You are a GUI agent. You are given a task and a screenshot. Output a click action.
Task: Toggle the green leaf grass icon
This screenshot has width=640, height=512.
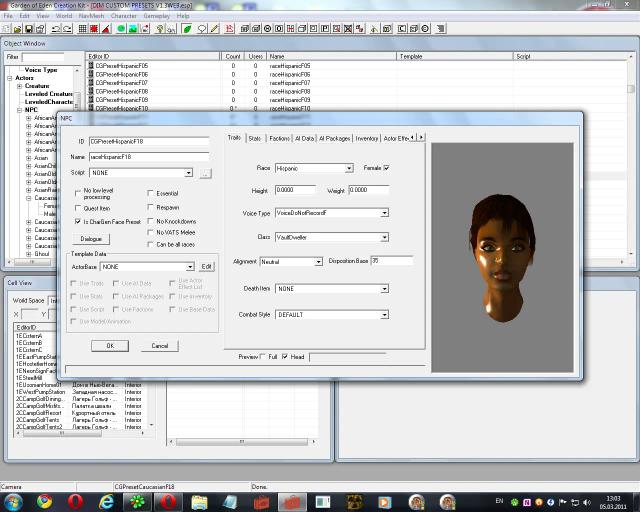coord(187,29)
